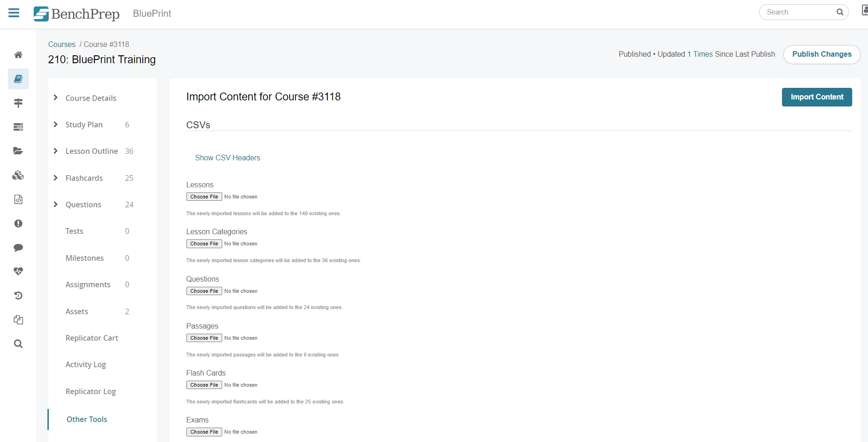
Task: Click the heartbeat icon in sidebar
Action: pos(18,271)
